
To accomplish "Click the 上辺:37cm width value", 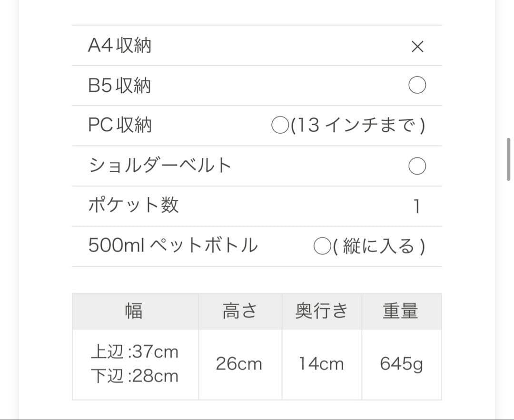I will click(134, 352).
